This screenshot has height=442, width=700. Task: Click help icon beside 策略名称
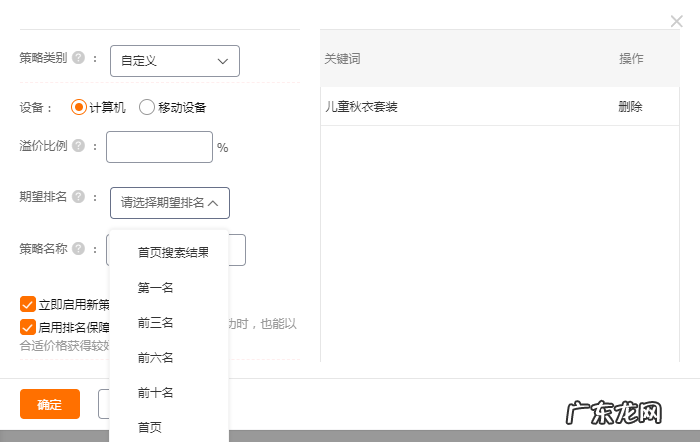click(x=79, y=249)
